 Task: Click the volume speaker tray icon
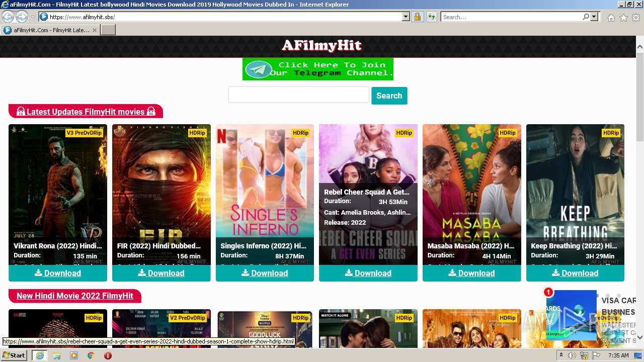tap(572, 355)
